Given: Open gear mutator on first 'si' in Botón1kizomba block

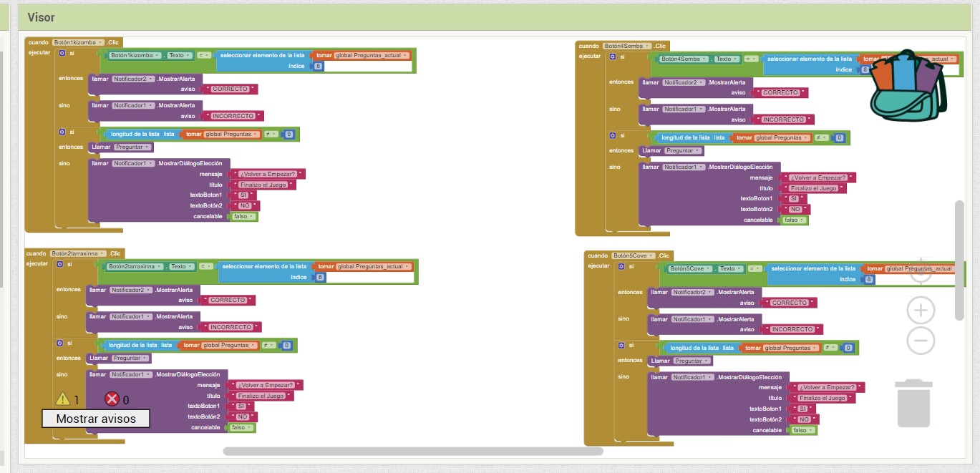Looking at the screenshot, I should [x=62, y=54].
